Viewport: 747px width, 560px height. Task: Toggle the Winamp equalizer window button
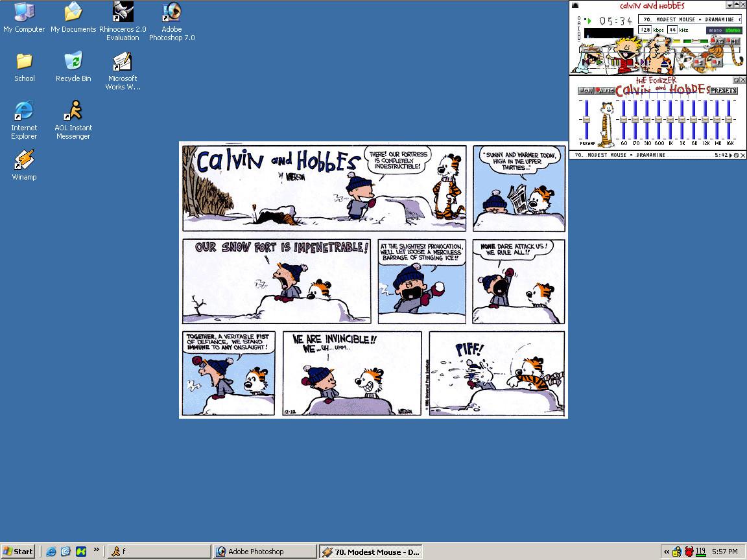pyautogui.click(x=717, y=41)
